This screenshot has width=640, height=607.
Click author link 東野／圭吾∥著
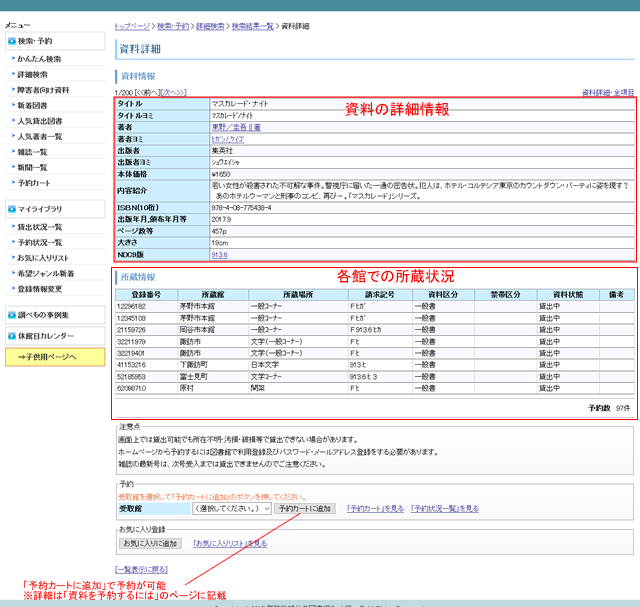(236, 127)
